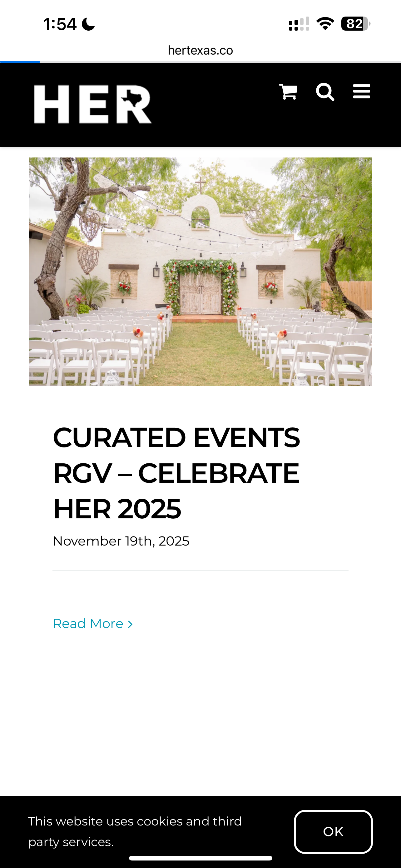
Task: Tap the battery level indicator
Action: click(355, 24)
